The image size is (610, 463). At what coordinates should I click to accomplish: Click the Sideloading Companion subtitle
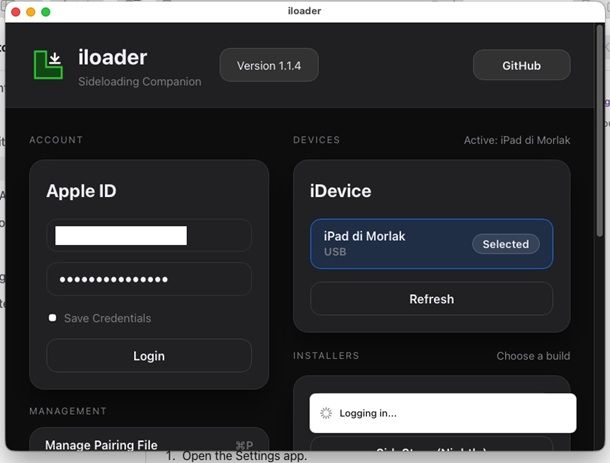(140, 81)
